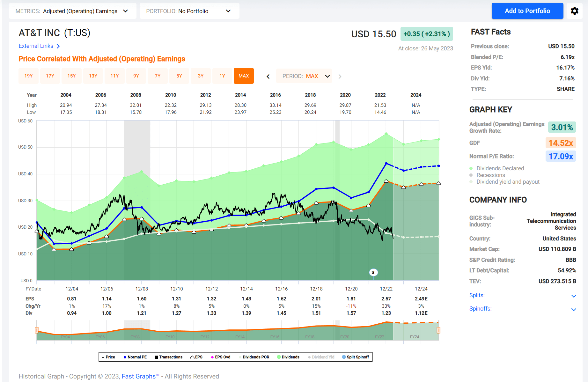Screen dimensions: 588x382
Task: Expand the Spinoffs section
Action: 523,309
